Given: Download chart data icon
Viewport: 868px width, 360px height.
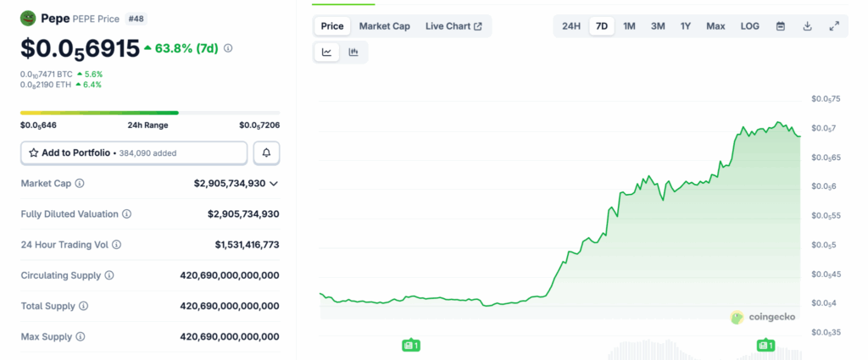Looking at the screenshot, I should coord(807,26).
